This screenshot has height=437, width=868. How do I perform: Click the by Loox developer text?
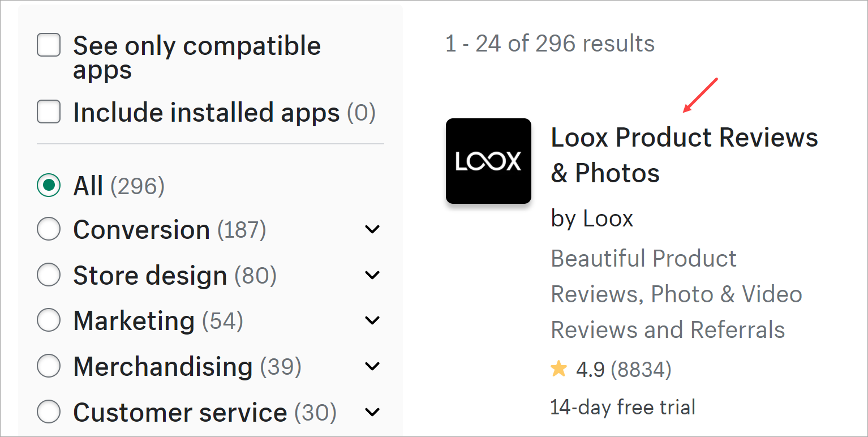click(x=592, y=218)
